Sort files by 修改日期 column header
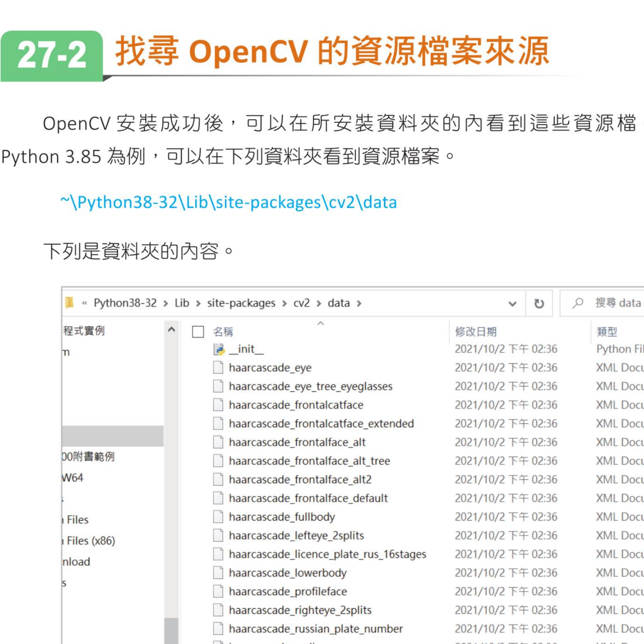This screenshot has width=644, height=644. (476, 332)
